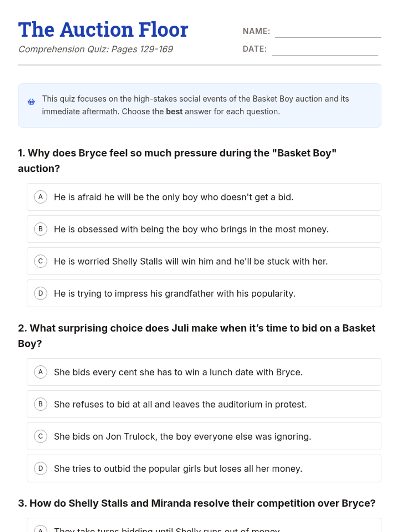399x532 pixels.
Task: Select circle B about leaving the auditorium
Action: (41, 404)
